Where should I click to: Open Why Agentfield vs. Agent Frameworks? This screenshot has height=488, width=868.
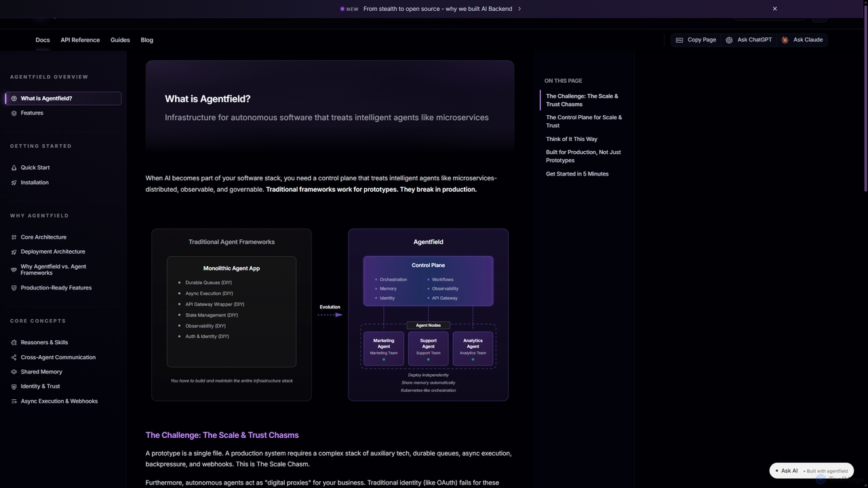pyautogui.click(x=63, y=270)
